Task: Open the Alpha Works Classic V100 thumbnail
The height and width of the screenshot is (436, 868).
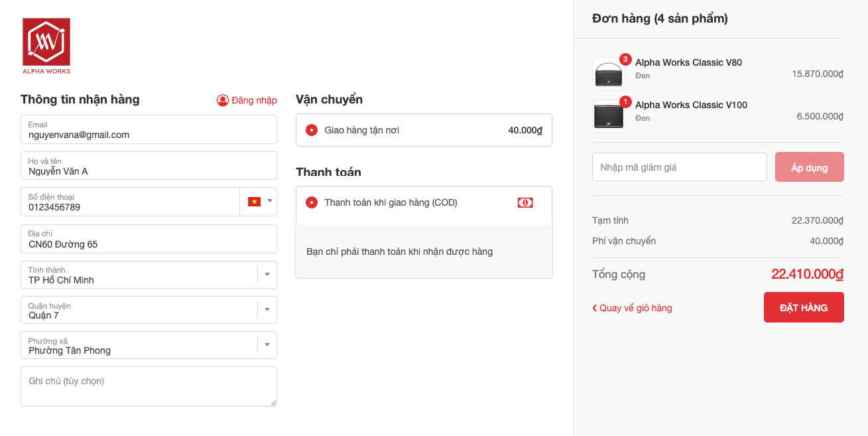Action: click(x=608, y=117)
